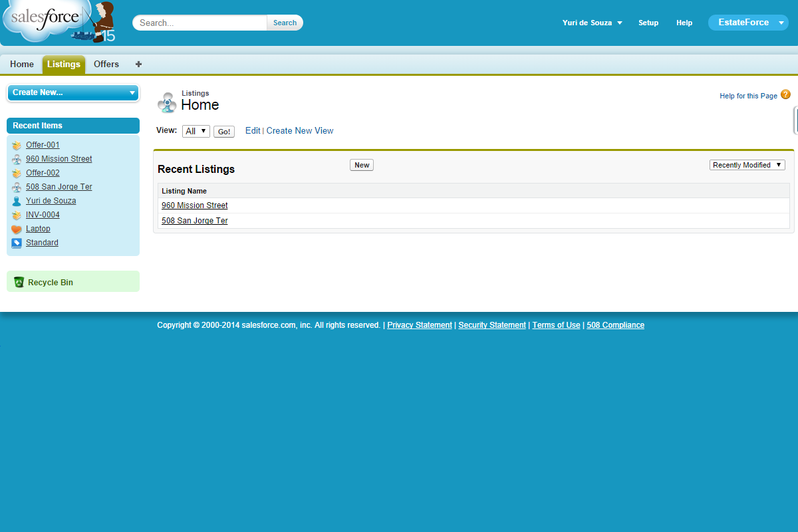Open the View selector set to All

[196, 131]
